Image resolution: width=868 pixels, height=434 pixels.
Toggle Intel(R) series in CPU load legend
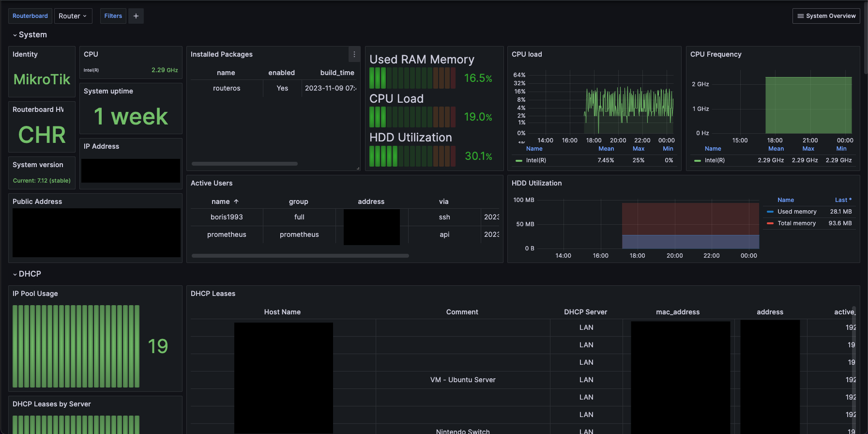(x=536, y=160)
